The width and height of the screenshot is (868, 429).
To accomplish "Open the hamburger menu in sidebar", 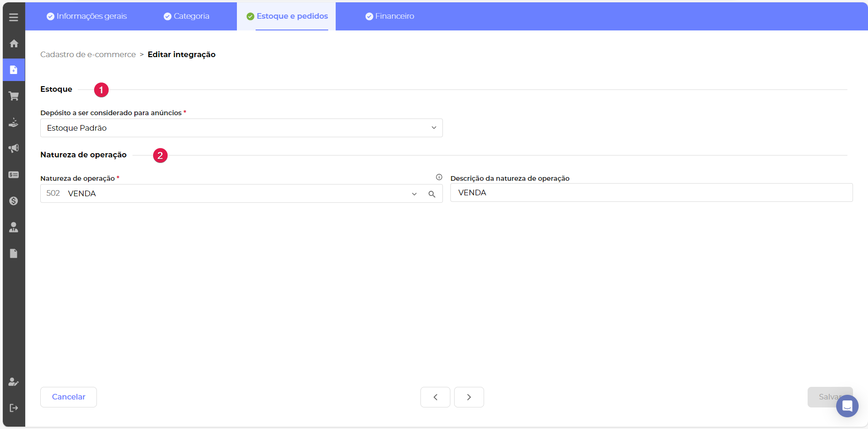I will tap(14, 17).
